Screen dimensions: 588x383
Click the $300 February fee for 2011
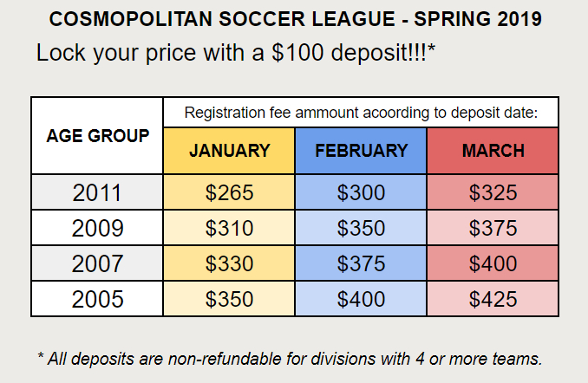361,192
